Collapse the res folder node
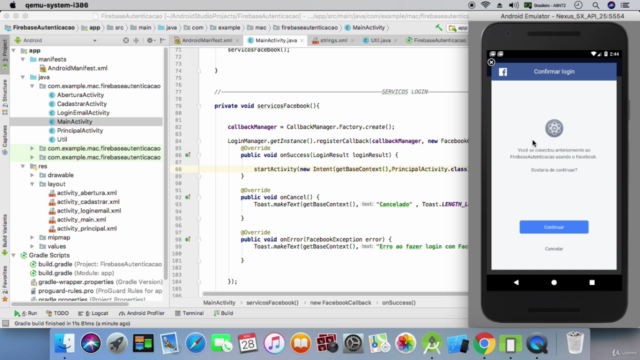The image size is (640, 360). [x=23, y=167]
